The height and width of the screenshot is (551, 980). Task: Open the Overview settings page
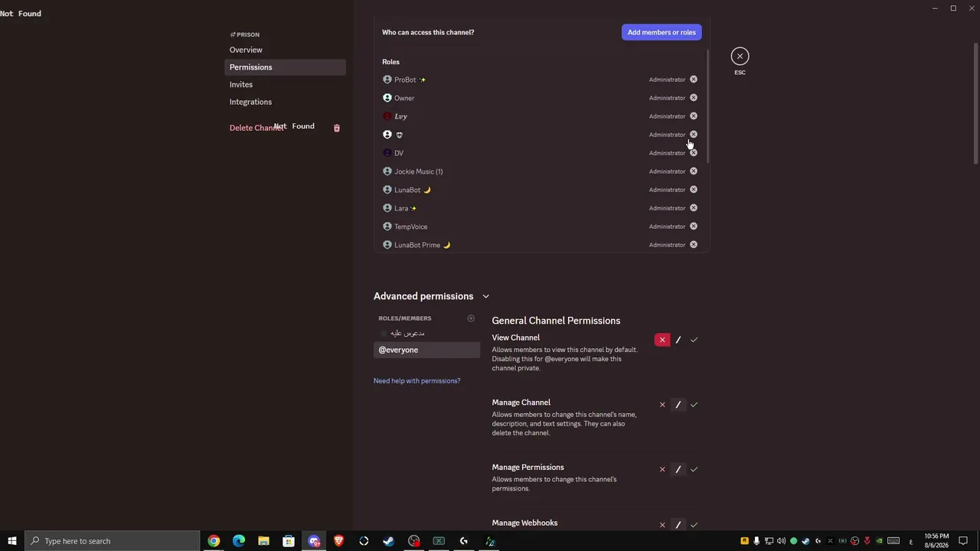tap(285, 50)
